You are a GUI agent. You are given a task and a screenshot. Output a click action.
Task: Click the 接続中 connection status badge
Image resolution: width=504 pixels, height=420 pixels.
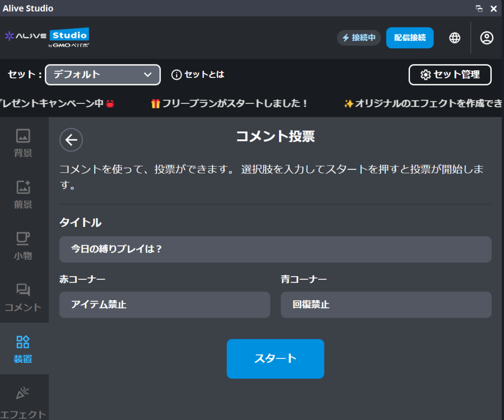coord(359,38)
